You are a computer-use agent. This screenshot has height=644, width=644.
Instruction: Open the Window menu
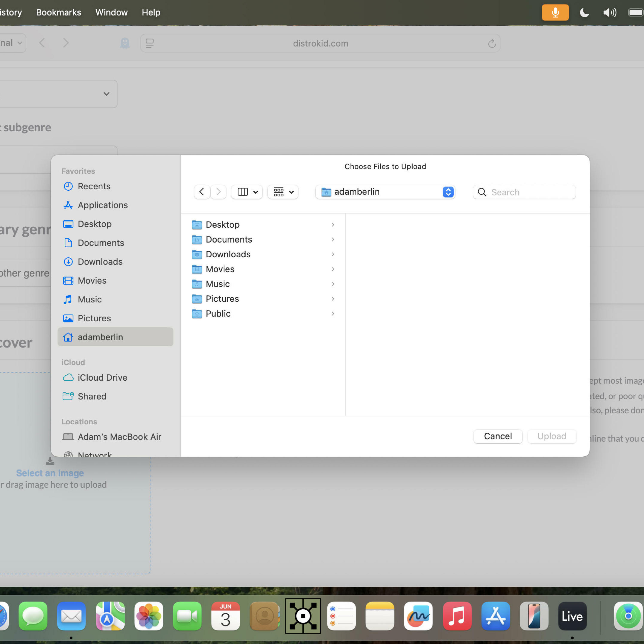[111, 12]
